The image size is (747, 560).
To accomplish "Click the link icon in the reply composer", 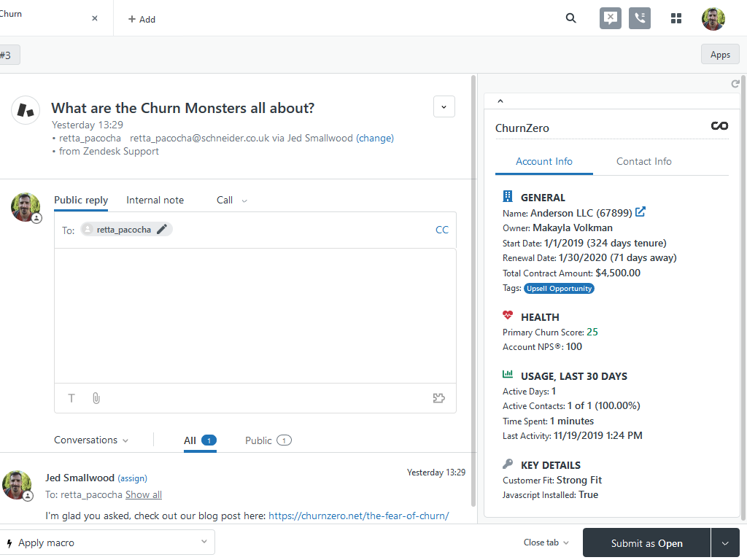I will pyautogui.click(x=438, y=398).
